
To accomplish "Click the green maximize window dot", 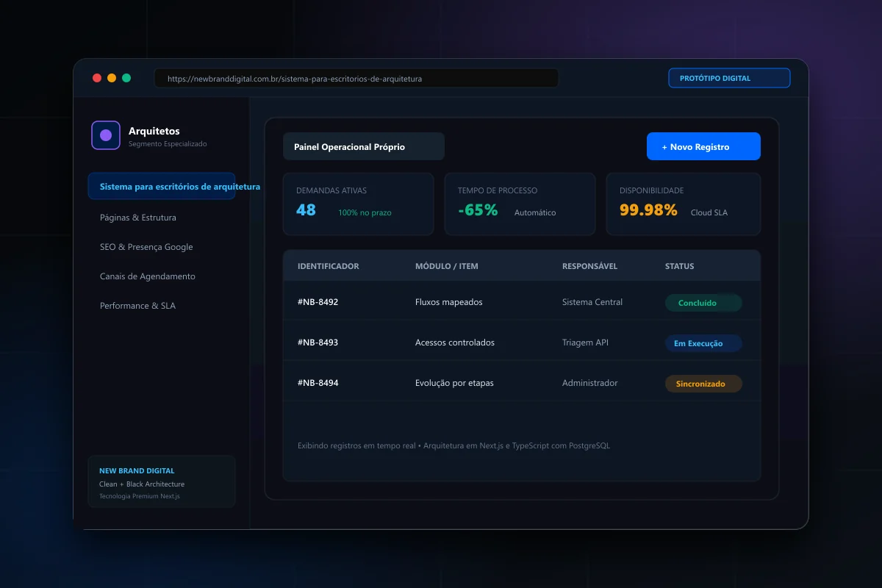I will [126, 78].
